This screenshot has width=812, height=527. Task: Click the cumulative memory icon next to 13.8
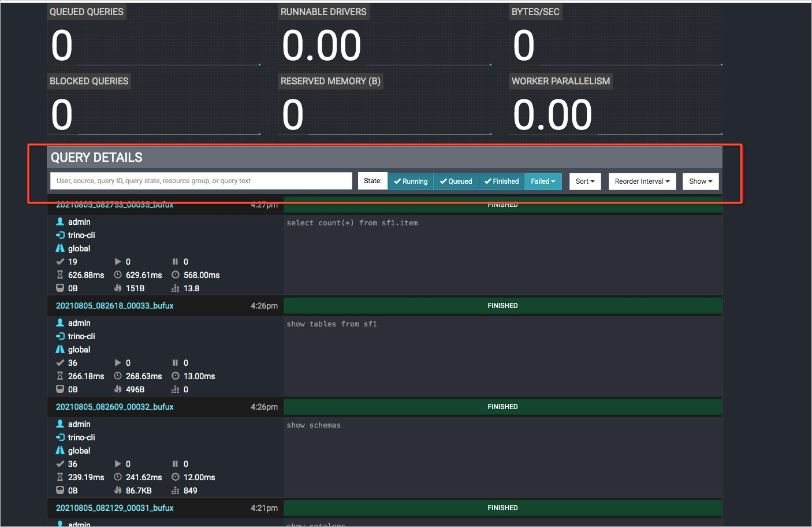point(176,288)
